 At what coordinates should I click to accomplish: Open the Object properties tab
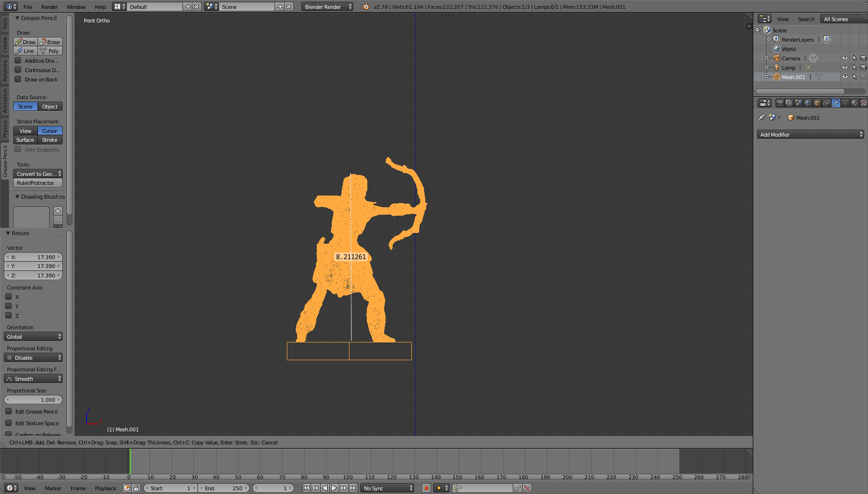(817, 103)
